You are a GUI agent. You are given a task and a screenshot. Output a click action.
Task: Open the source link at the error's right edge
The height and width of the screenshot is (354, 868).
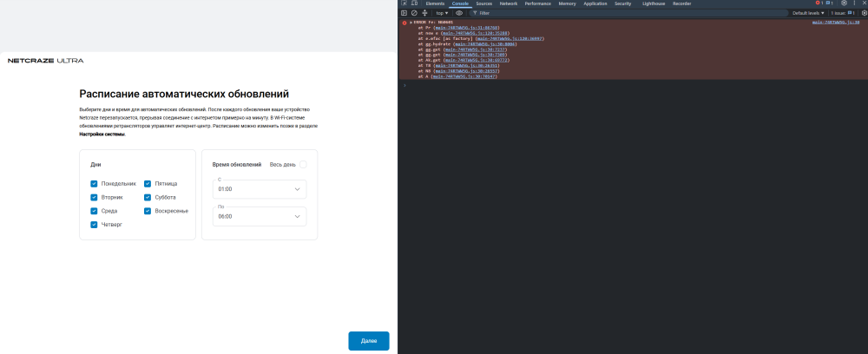(x=835, y=23)
